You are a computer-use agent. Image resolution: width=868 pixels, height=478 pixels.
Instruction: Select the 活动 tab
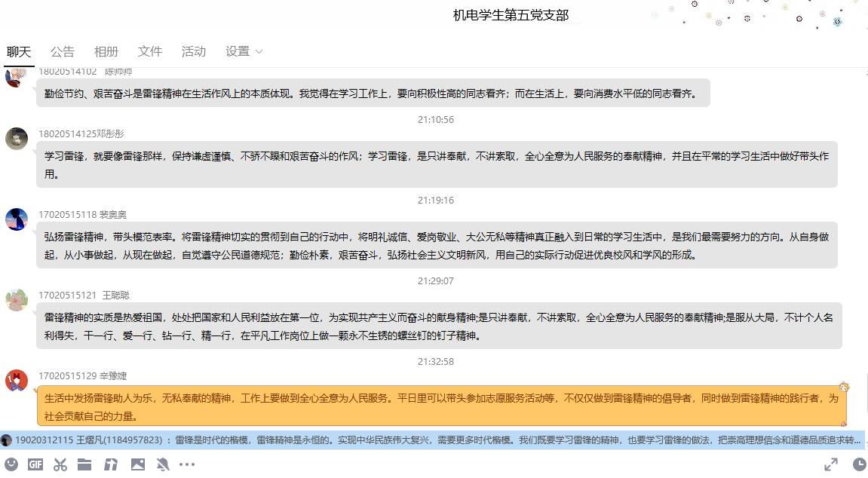point(194,52)
